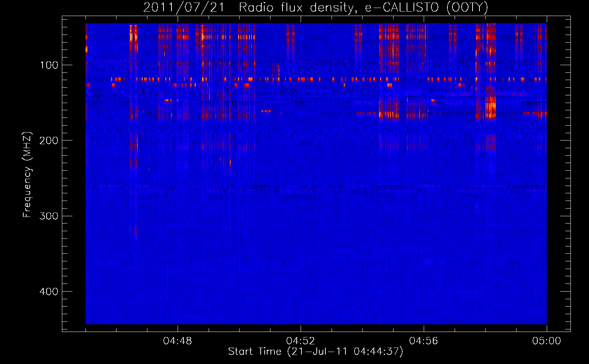Screen dimensions: 589x364
Task: Click the plot title '2011/07/21 Radio flux density, e-CALLISTO (OOTY)'
Action: (x=316, y=8)
